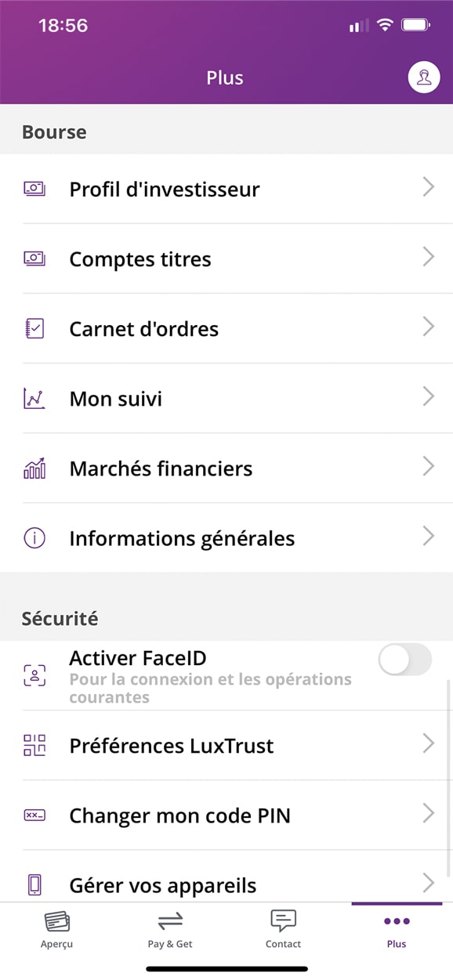Expand Comptes titres using its chevron

point(429,257)
